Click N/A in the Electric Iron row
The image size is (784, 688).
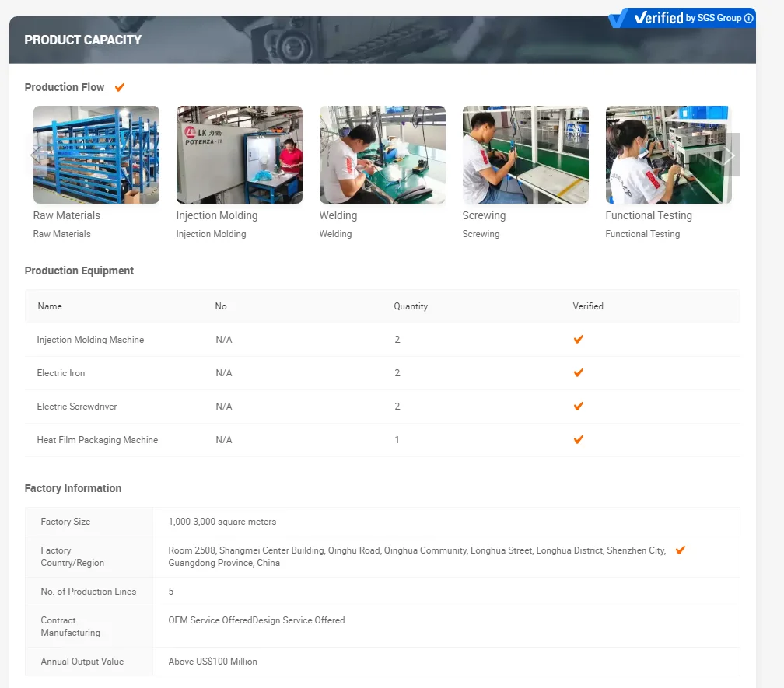[224, 373]
